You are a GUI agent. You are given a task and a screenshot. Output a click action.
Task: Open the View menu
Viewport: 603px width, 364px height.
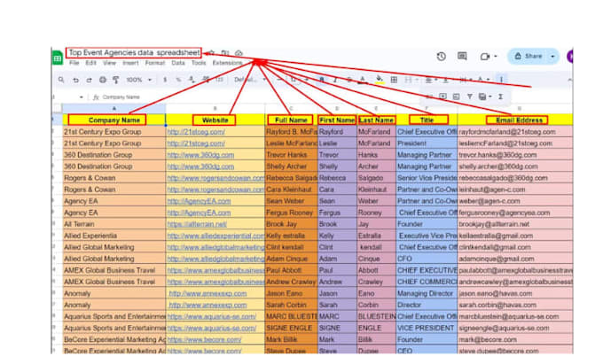pyautogui.click(x=109, y=63)
